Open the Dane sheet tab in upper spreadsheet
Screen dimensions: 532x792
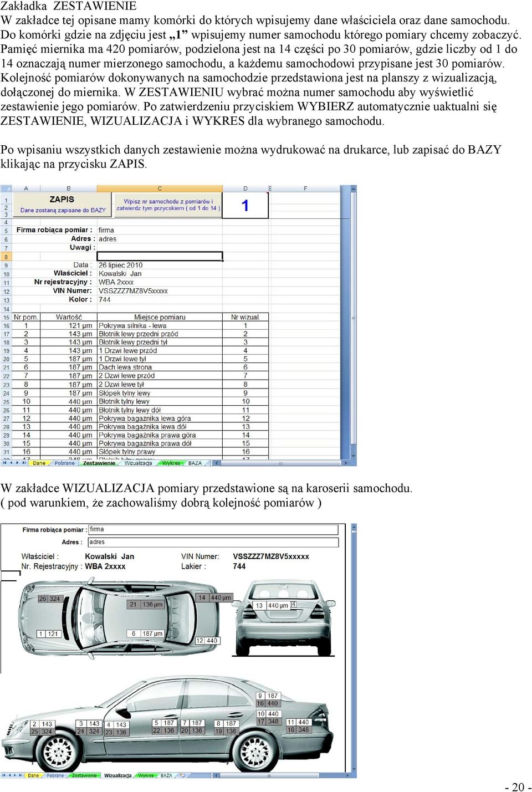[39, 463]
